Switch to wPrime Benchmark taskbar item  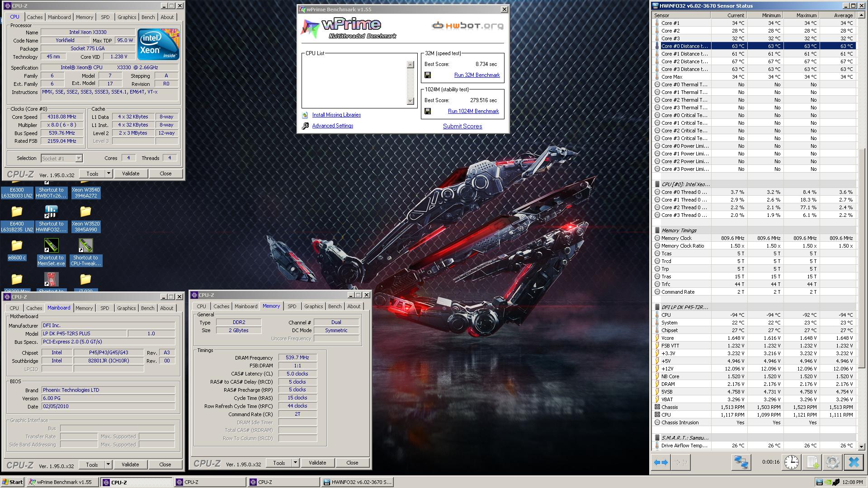(62, 482)
